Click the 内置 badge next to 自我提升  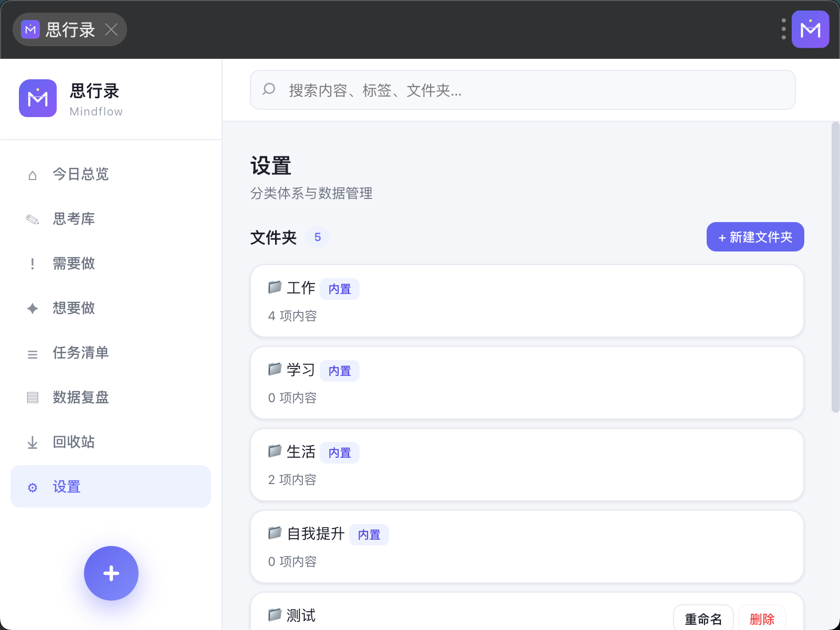click(x=369, y=534)
